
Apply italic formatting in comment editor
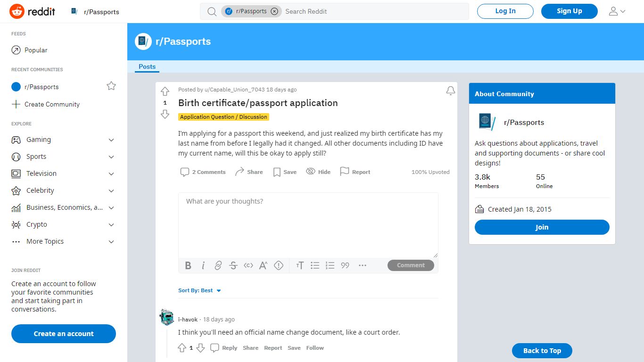click(x=203, y=265)
